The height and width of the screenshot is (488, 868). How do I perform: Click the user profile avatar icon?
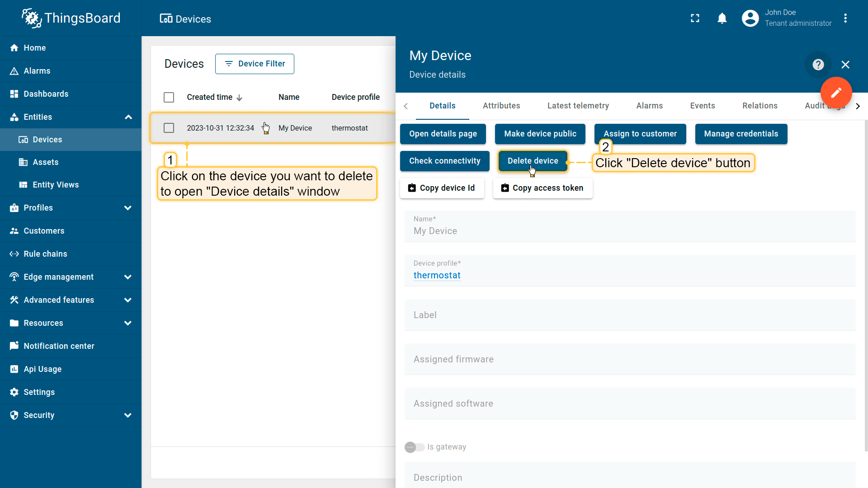750,18
